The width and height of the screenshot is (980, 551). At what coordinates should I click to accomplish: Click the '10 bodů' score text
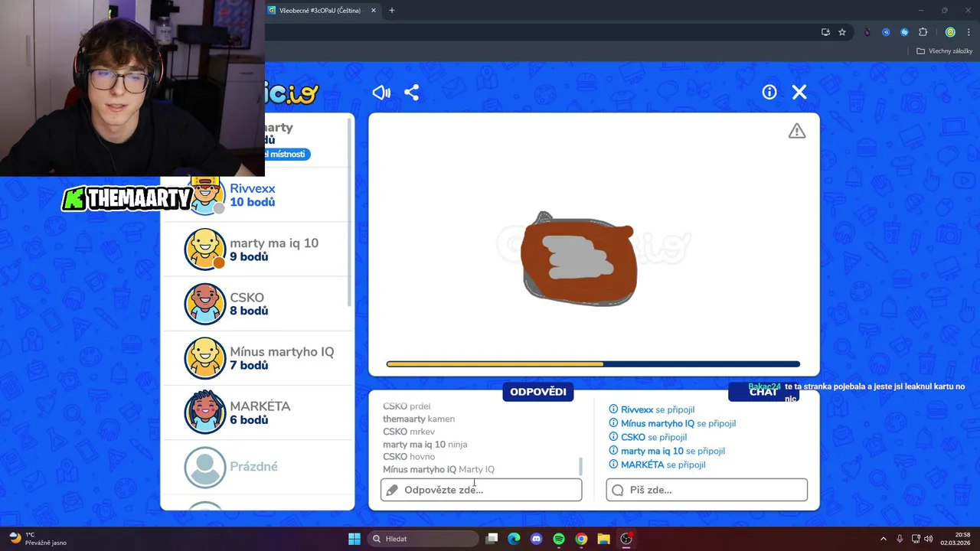pos(252,202)
